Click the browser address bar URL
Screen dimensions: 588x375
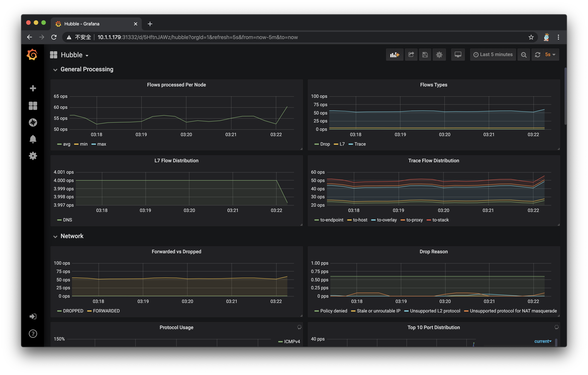point(197,37)
